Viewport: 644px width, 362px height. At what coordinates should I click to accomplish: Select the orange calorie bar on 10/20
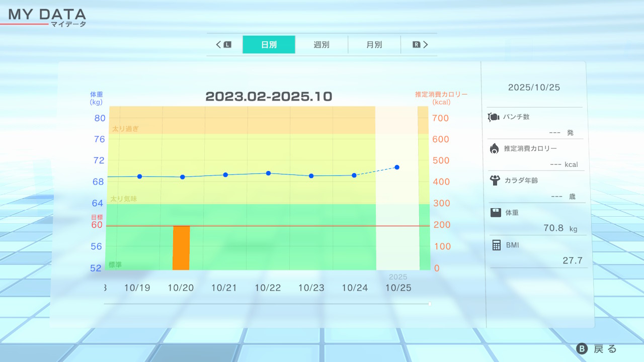pyautogui.click(x=181, y=247)
